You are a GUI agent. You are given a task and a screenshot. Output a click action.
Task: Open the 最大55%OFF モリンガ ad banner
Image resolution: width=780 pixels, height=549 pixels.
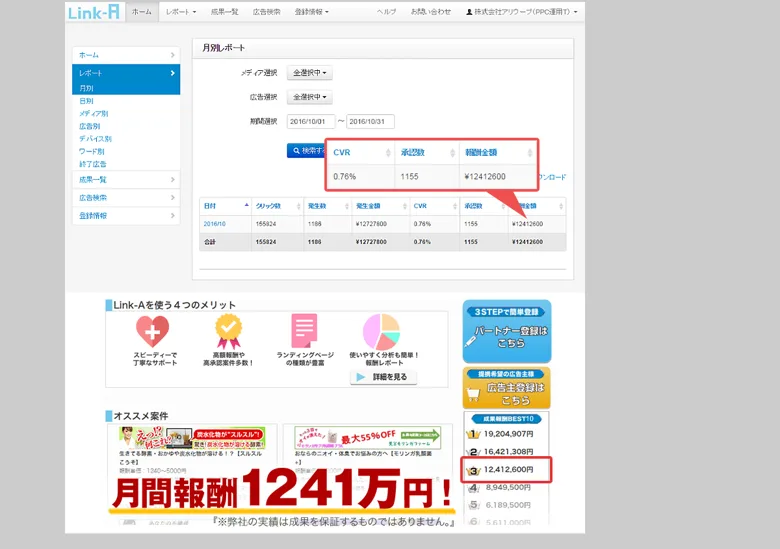367,438
